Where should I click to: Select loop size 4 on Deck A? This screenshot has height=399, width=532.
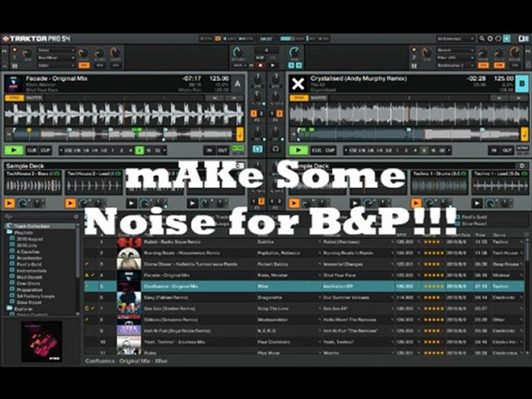130,150
